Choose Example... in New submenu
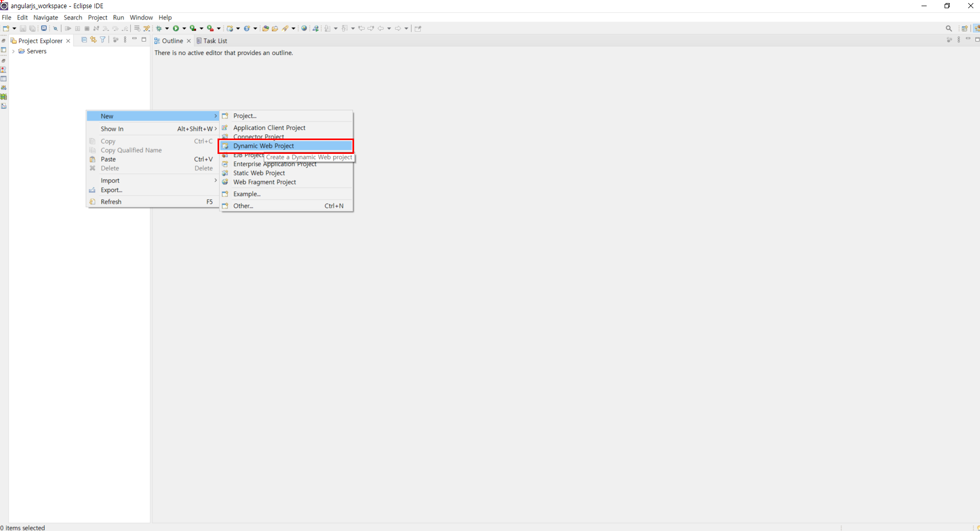This screenshot has height=531, width=980. coord(286,194)
